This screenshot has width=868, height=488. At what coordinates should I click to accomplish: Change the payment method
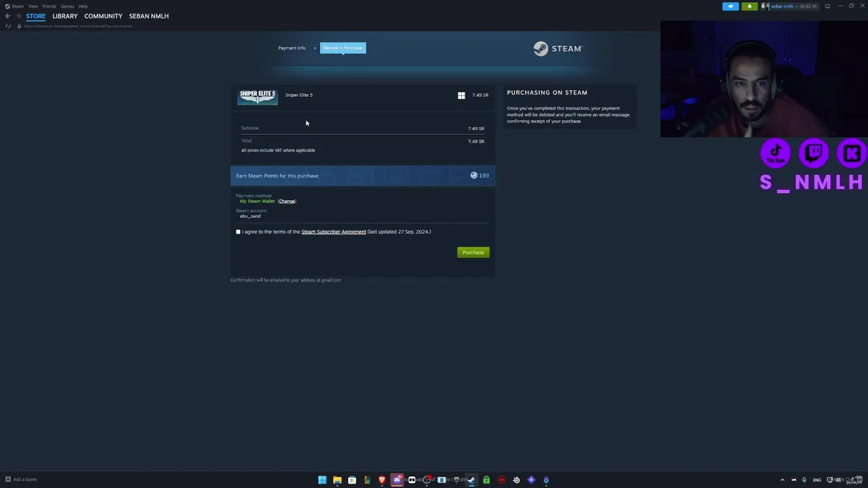click(287, 201)
